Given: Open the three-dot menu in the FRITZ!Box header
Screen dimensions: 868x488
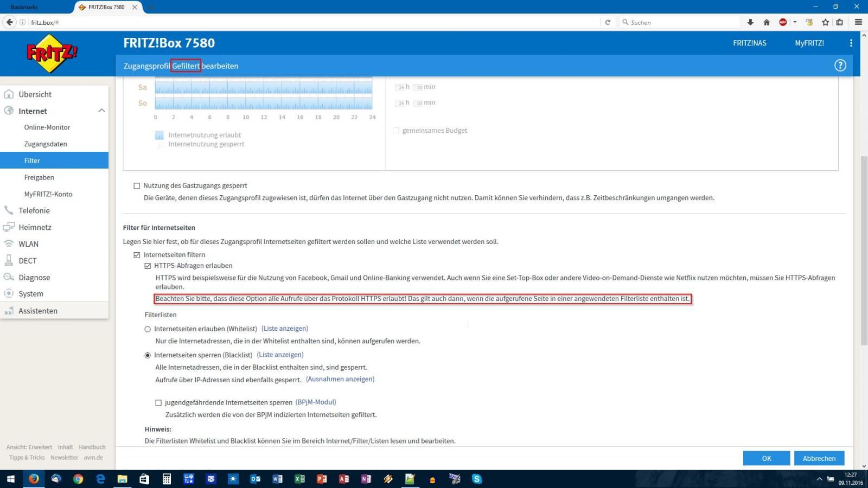Looking at the screenshot, I should coord(851,43).
